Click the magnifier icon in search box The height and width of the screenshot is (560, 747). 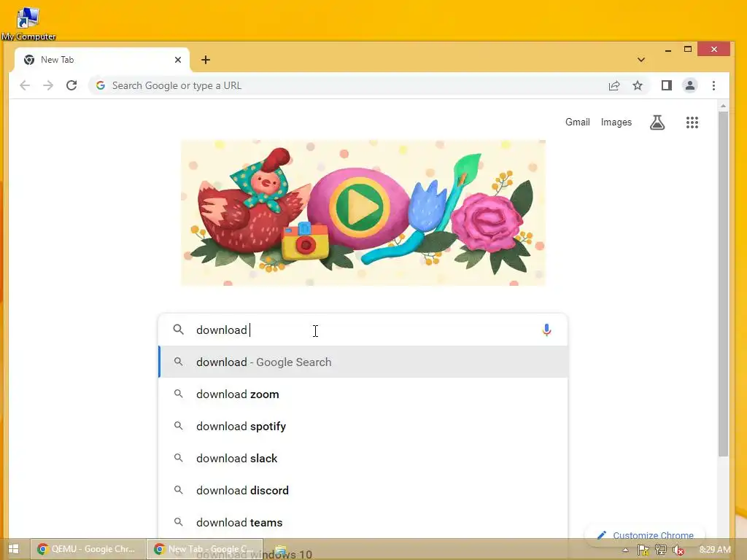coord(178,330)
